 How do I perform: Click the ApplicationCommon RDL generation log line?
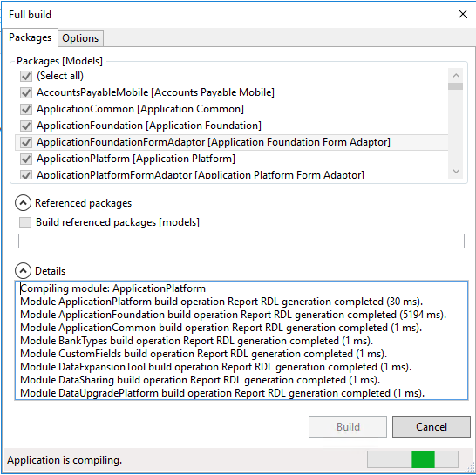pyautogui.click(x=221, y=328)
